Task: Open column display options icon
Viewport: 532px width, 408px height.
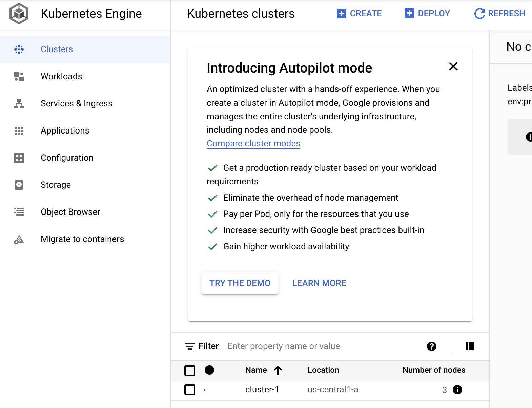Action: 470,346
